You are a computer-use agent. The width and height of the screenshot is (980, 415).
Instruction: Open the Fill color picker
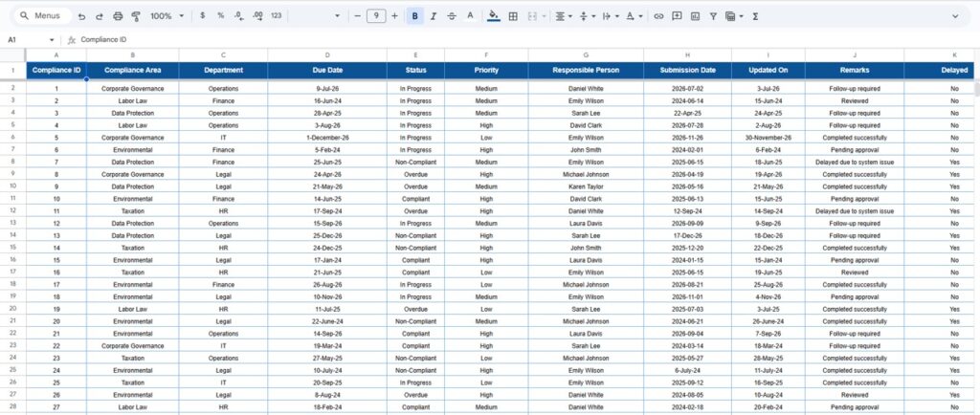point(494,16)
